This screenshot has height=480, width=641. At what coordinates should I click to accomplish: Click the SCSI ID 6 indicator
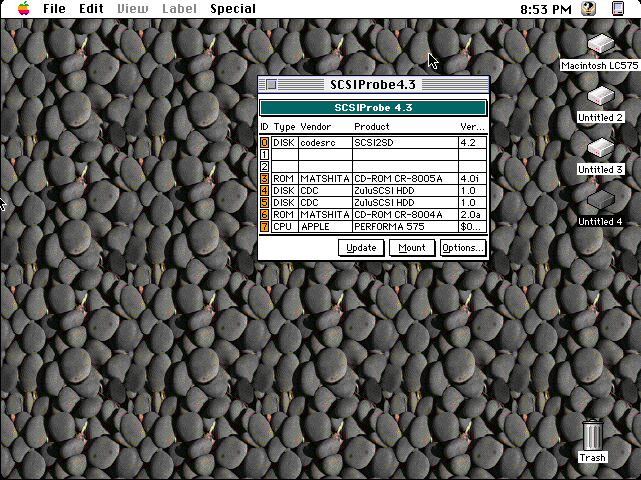264,215
